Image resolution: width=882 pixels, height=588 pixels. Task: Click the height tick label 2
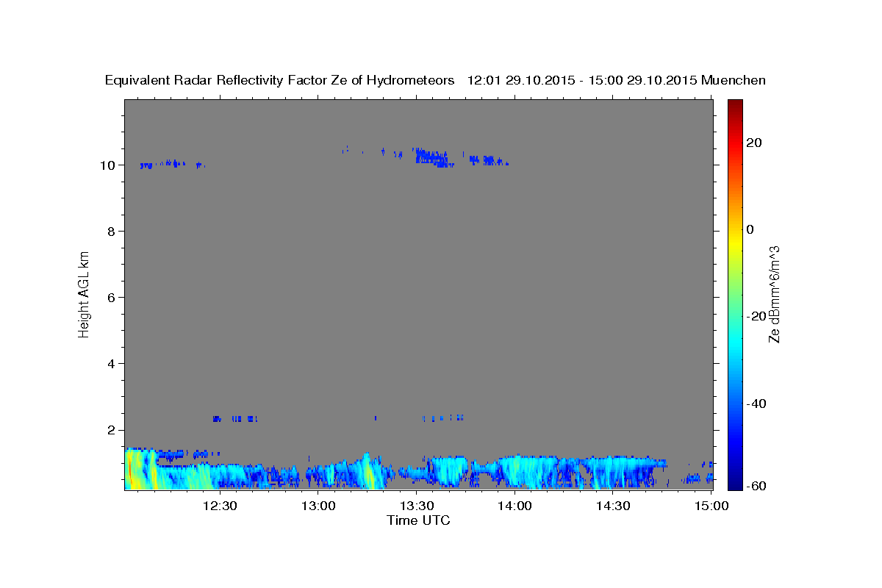pyautogui.click(x=110, y=430)
